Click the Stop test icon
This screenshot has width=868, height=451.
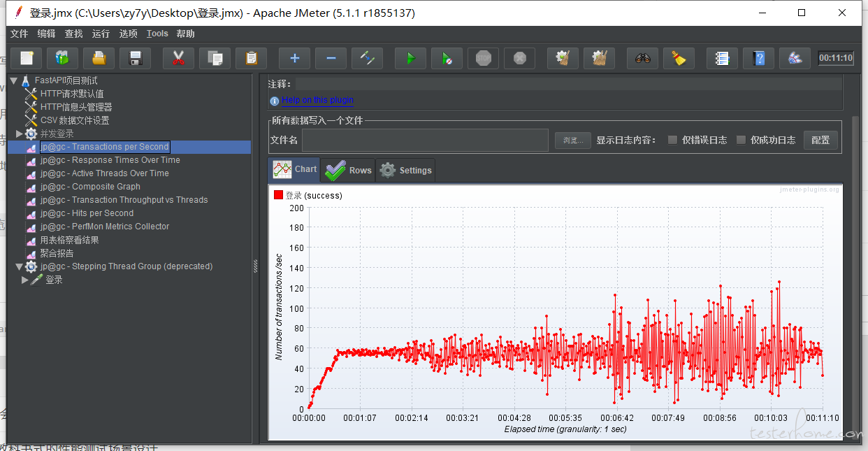pyautogui.click(x=484, y=59)
